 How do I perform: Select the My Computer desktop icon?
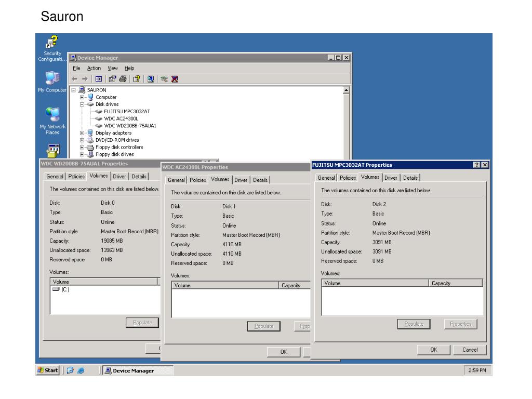click(x=52, y=82)
